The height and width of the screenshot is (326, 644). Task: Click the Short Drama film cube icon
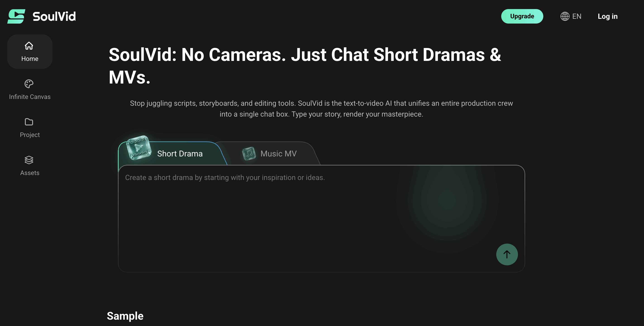(139, 148)
